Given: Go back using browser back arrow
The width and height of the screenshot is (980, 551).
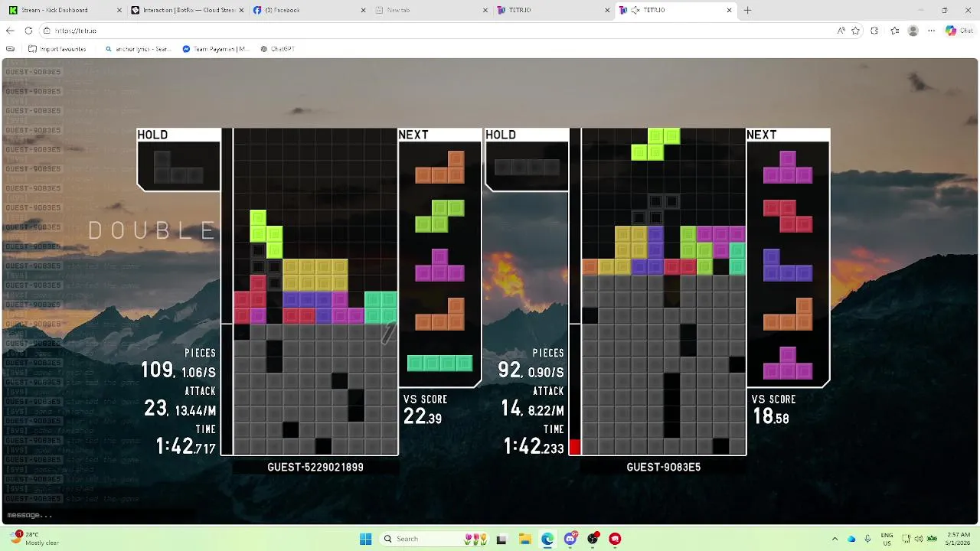Looking at the screenshot, I should (10, 31).
